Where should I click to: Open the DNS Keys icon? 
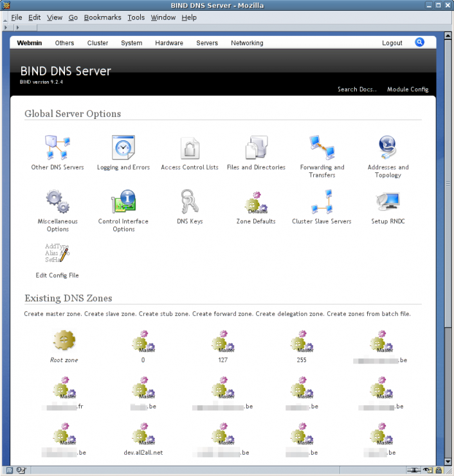click(x=190, y=202)
